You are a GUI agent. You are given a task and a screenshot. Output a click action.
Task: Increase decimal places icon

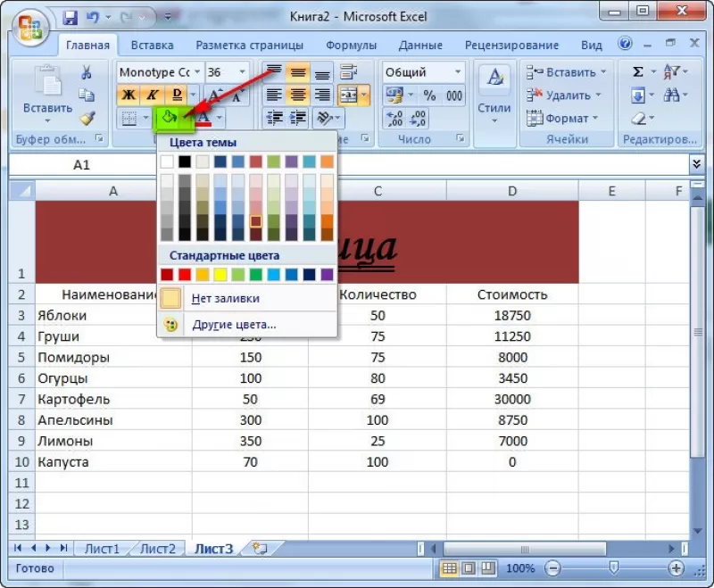(x=394, y=119)
